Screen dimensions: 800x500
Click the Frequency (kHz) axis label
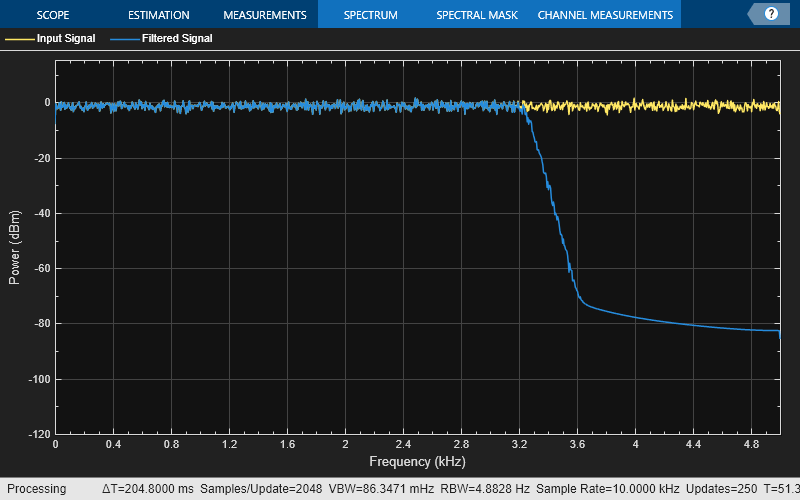(x=417, y=462)
